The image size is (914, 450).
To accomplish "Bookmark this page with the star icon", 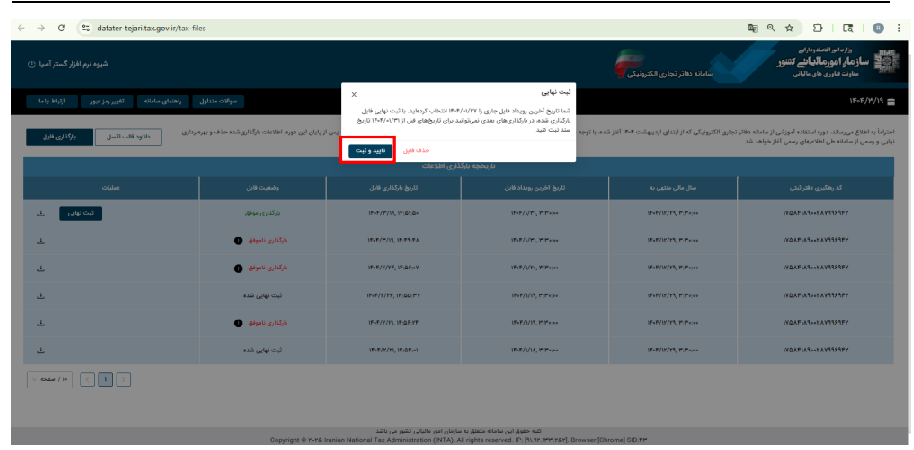I will click(789, 27).
